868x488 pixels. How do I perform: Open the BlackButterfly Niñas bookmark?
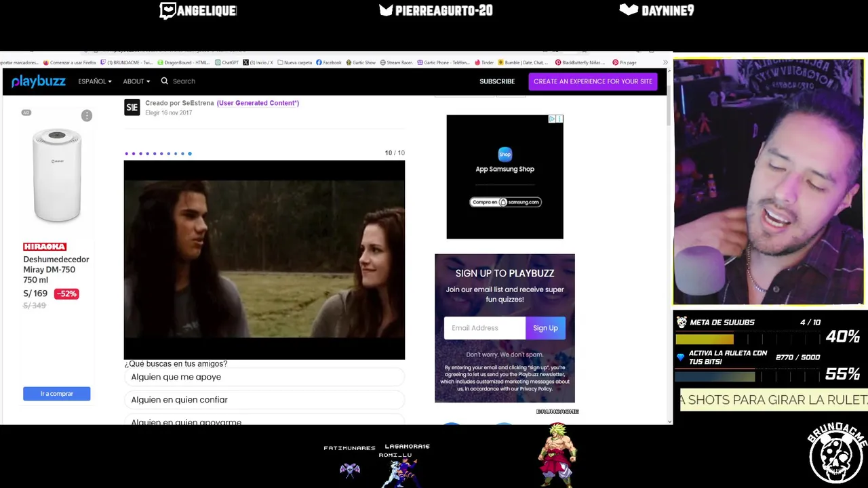point(580,62)
